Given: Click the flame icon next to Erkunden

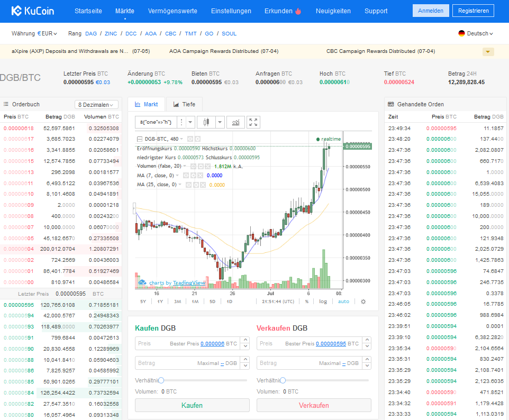Looking at the screenshot, I should 298,11.
